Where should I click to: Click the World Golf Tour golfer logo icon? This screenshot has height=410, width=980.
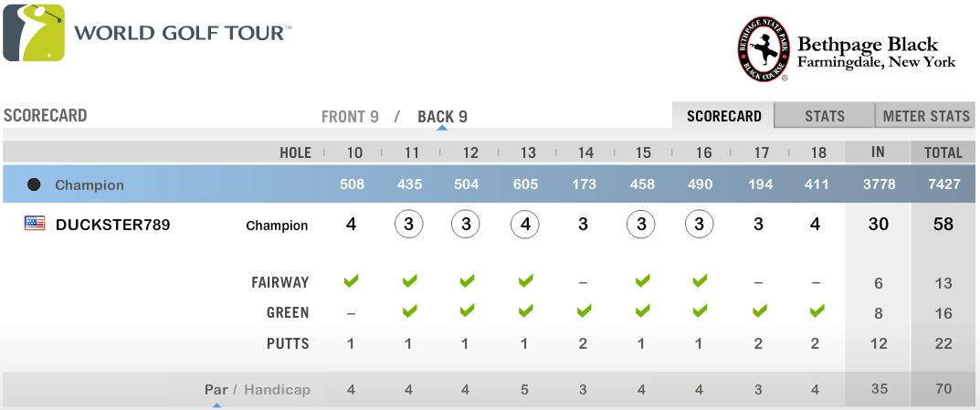[34, 33]
